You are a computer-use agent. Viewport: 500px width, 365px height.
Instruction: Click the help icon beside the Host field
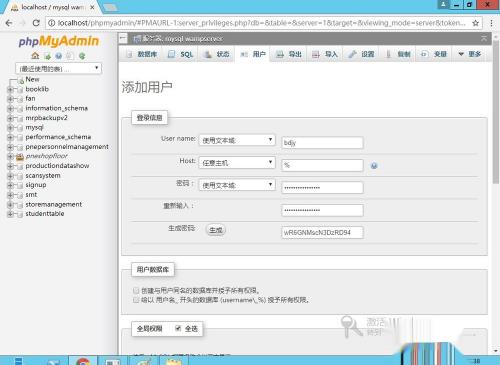coord(374,166)
